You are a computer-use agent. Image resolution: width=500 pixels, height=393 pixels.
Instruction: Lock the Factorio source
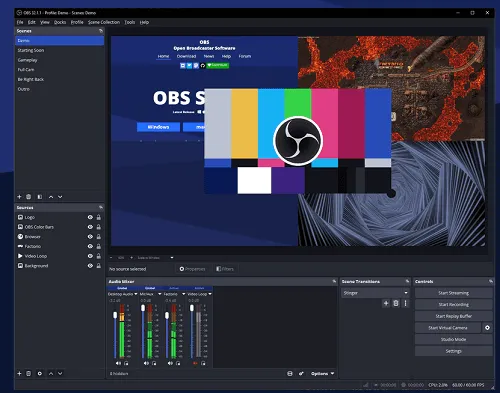[99, 246]
